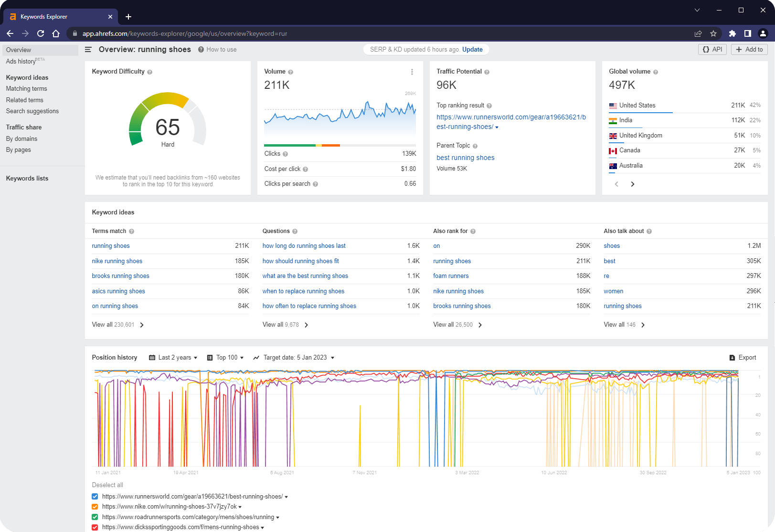Show Keyword Difficulty help tooltip icon
775x532 pixels.
(150, 72)
